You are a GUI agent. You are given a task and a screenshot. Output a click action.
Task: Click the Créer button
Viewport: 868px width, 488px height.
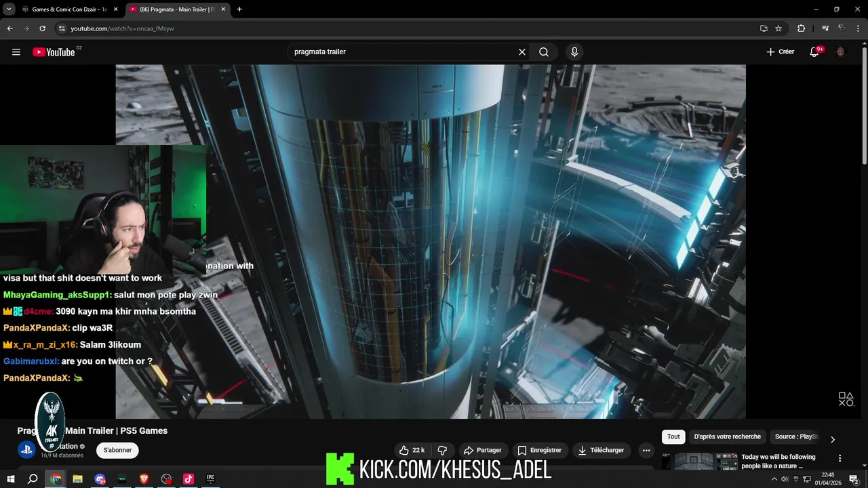click(x=780, y=52)
